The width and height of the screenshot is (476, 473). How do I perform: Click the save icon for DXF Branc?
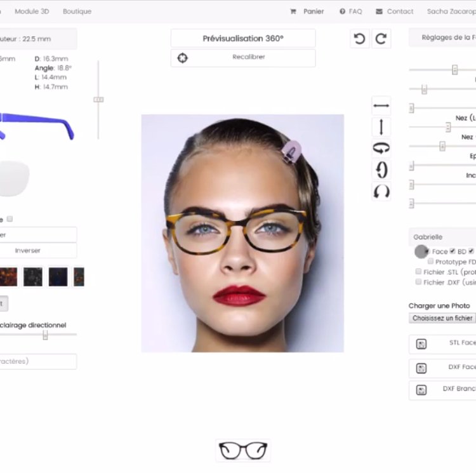pyautogui.click(x=421, y=390)
